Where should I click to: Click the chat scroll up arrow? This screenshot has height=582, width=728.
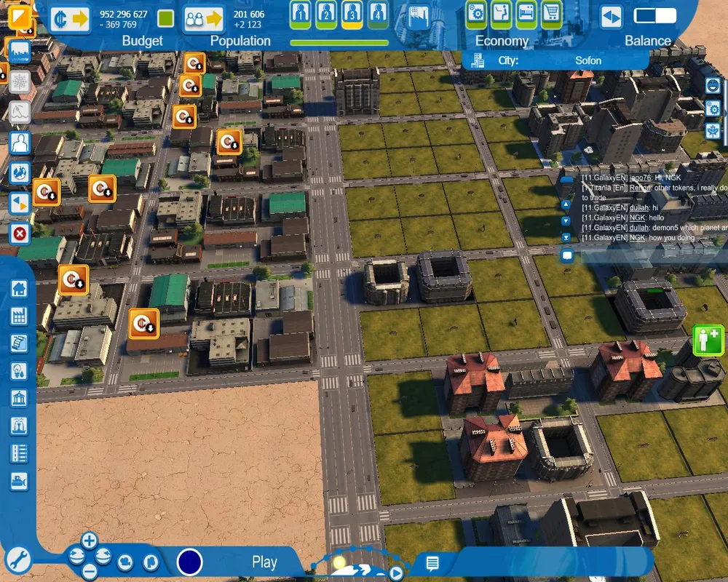coord(566,204)
